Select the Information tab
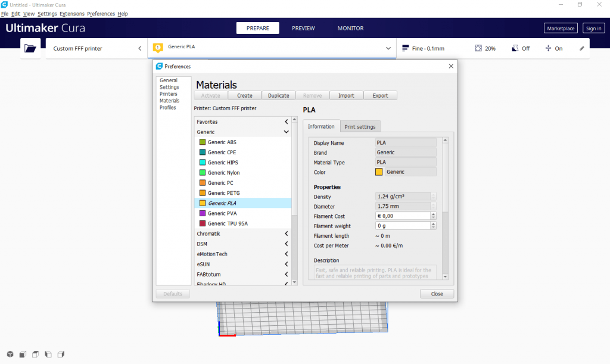The height and width of the screenshot is (364, 610). (x=321, y=126)
